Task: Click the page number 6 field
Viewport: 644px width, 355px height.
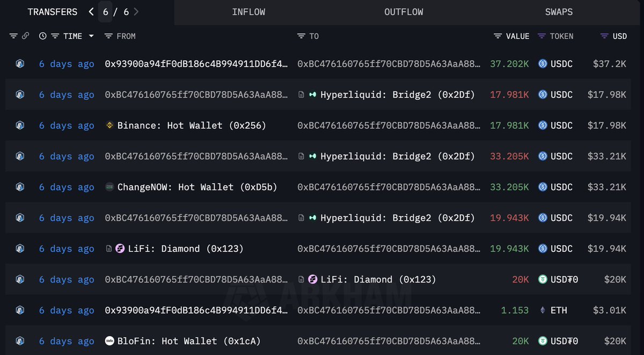Action: [105, 12]
